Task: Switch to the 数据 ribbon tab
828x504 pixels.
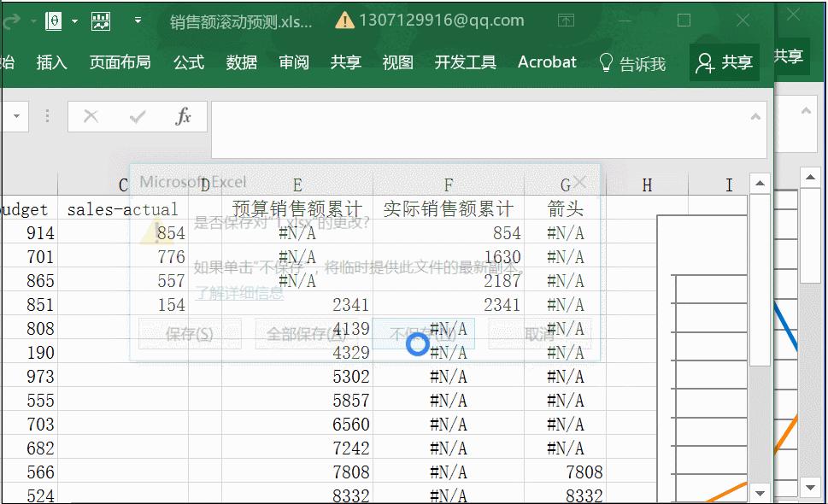Action: 242,62
